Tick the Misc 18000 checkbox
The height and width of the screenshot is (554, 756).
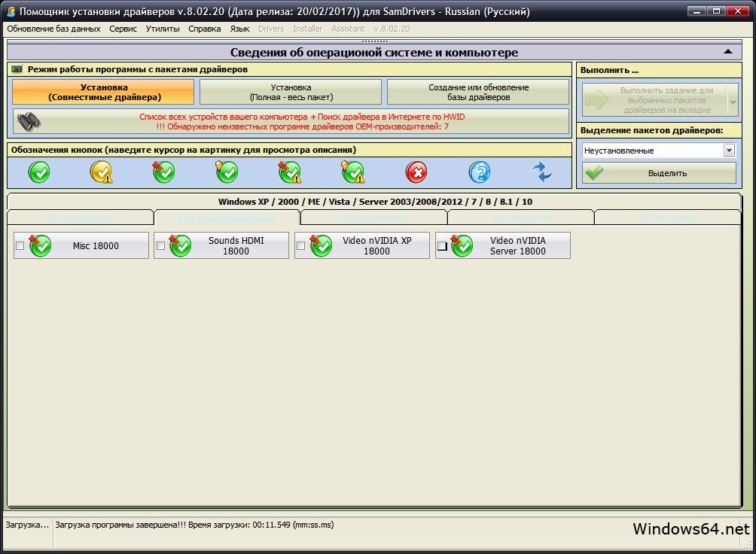click(20, 246)
